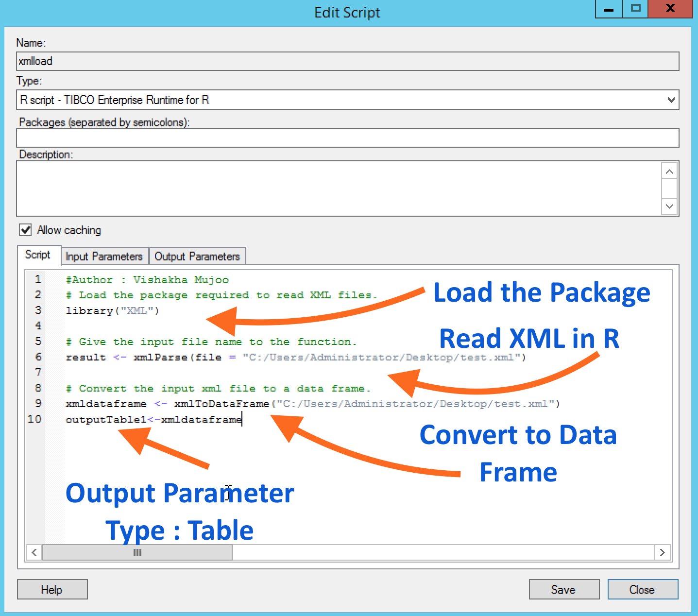
Task: Open the Help dialog
Action: pos(52,589)
